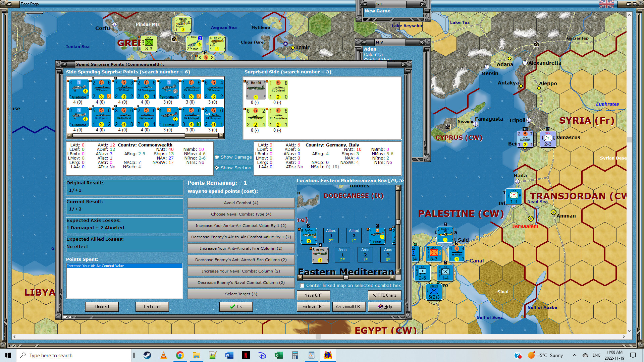
Task: Show hidden system tray icons
Action: (x=574, y=355)
